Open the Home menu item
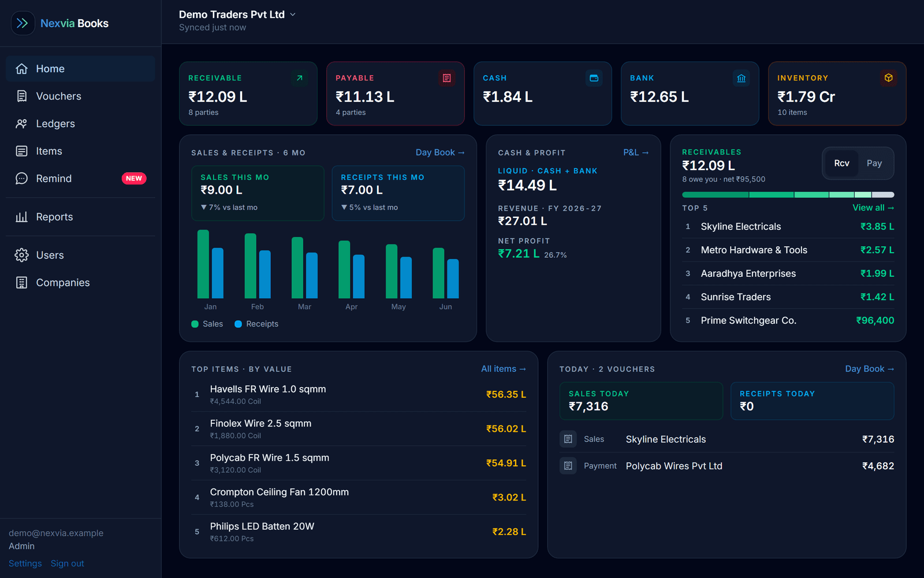The height and width of the screenshot is (578, 924). coord(80,69)
